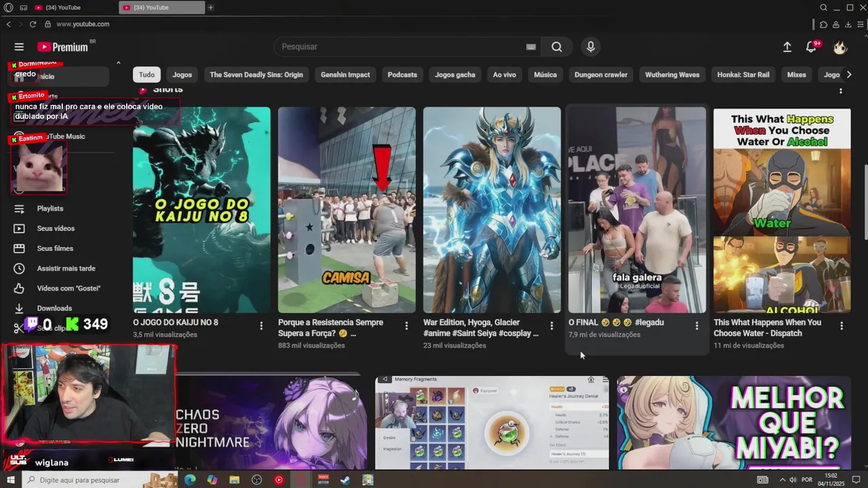Open a new browser tab with plus
This screenshot has width=868, height=488.
211,7
